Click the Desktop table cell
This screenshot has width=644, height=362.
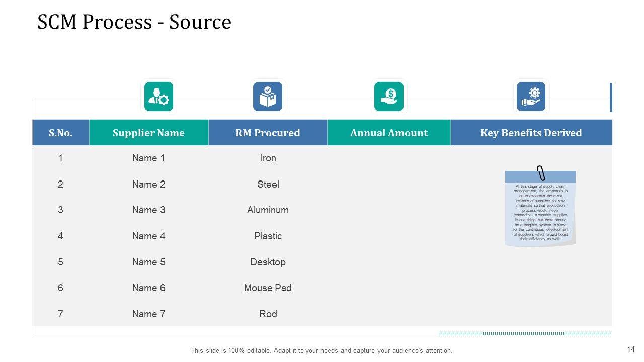(268, 262)
